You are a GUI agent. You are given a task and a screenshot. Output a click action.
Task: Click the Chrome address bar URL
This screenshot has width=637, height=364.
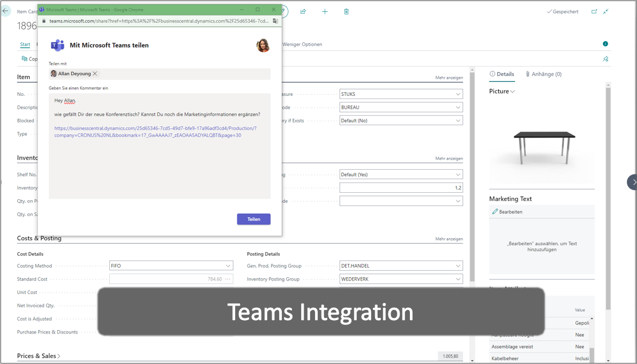pos(159,21)
